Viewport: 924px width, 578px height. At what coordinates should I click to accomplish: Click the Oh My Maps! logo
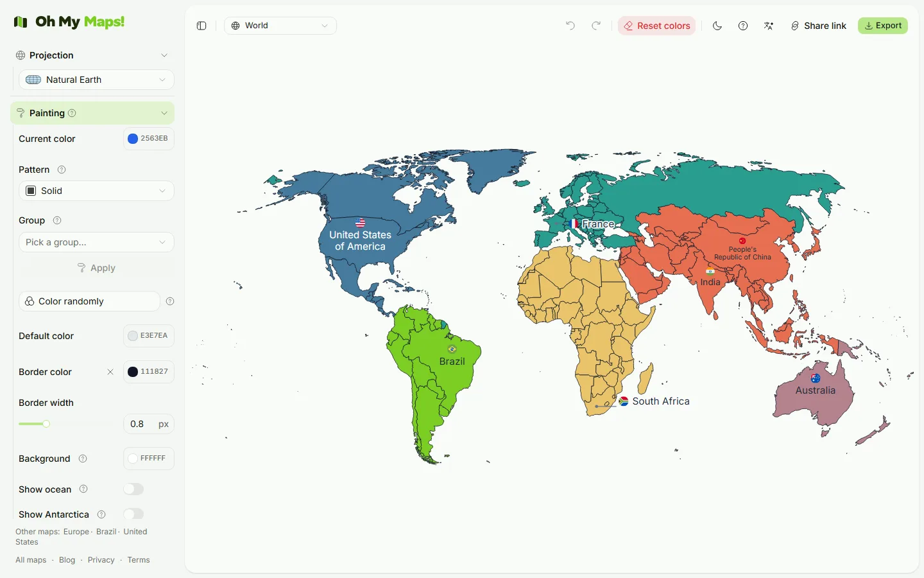tap(69, 22)
